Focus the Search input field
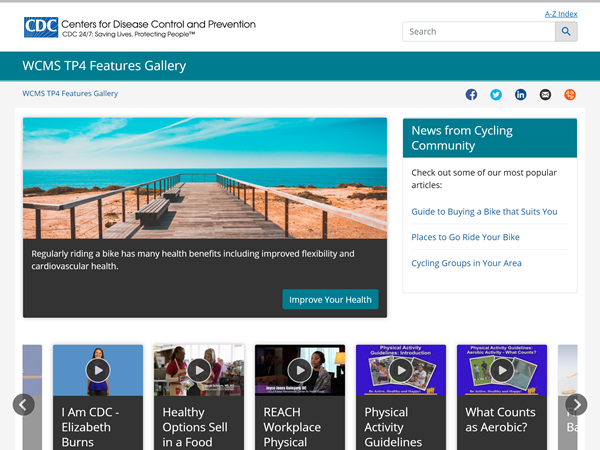600x450 pixels. 479,31
